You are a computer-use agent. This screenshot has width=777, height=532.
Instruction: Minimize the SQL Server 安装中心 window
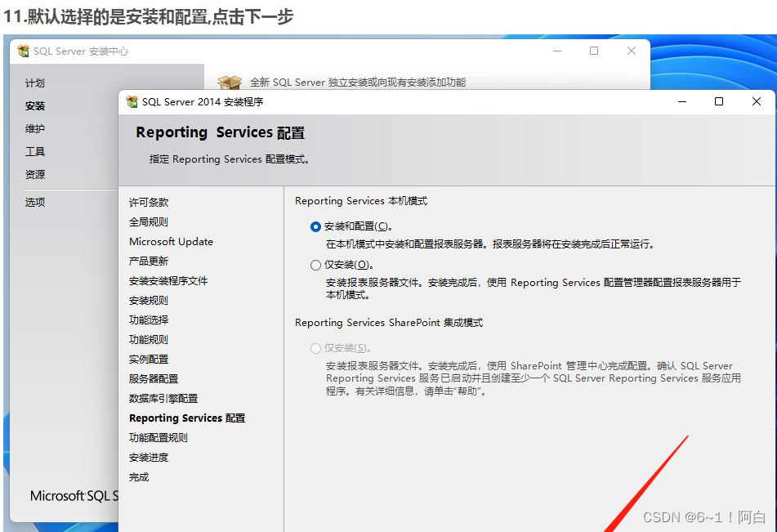click(557, 51)
